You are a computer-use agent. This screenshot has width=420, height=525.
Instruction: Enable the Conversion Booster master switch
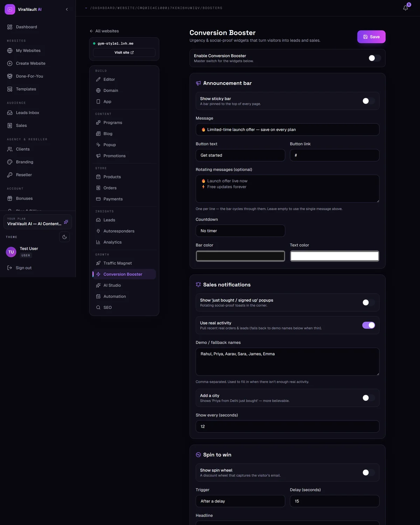pyautogui.click(x=374, y=58)
